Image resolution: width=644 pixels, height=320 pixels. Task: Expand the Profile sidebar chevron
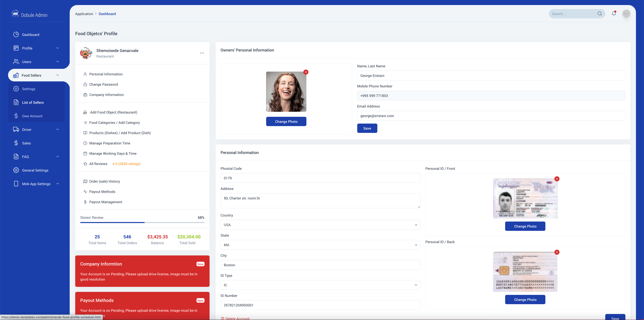pos(57,48)
